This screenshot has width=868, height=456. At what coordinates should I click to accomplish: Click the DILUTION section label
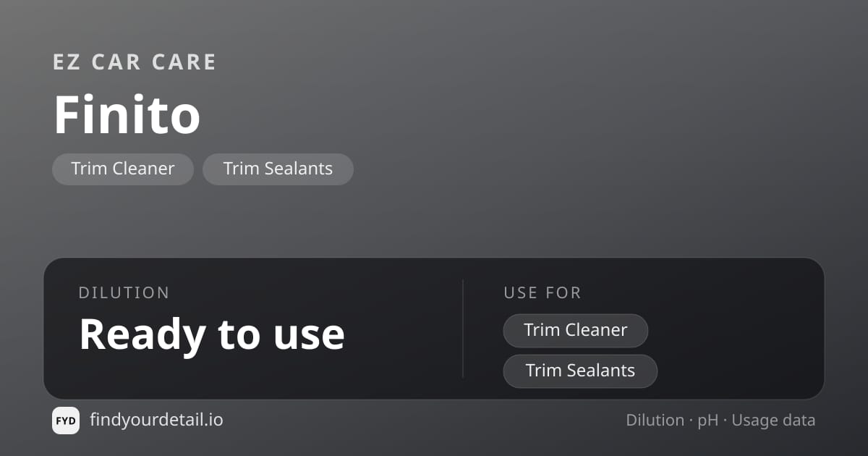[x=124, y=293]
